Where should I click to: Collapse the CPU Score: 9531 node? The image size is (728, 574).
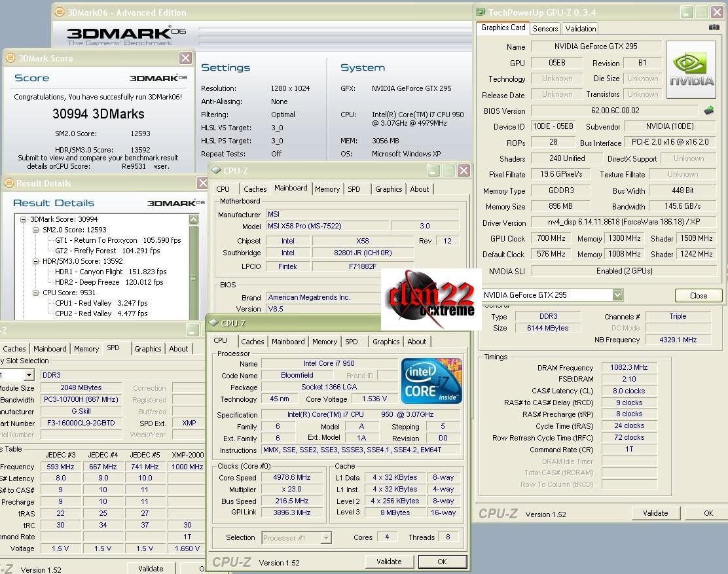35,293
